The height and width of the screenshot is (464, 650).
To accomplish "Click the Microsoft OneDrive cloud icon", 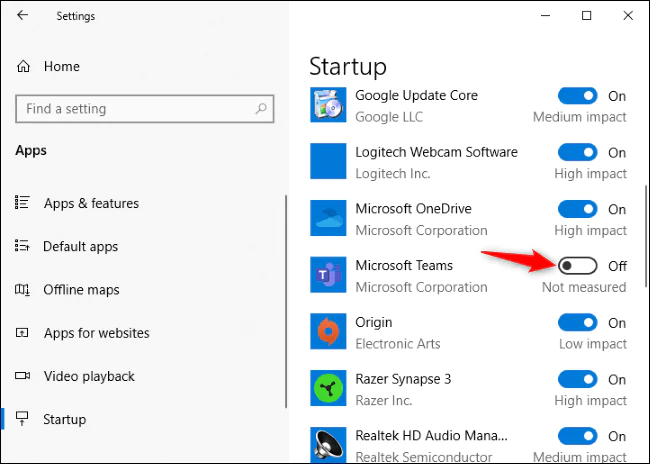I will [328, 219].
